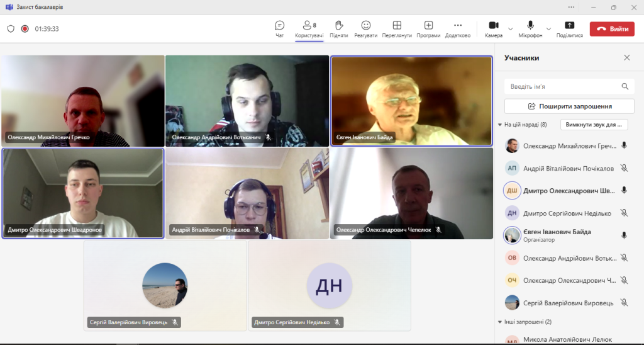This screenshot has width=644, height=345.
Task: Click Поширити запрошення button
Action: tap(569, 106)
